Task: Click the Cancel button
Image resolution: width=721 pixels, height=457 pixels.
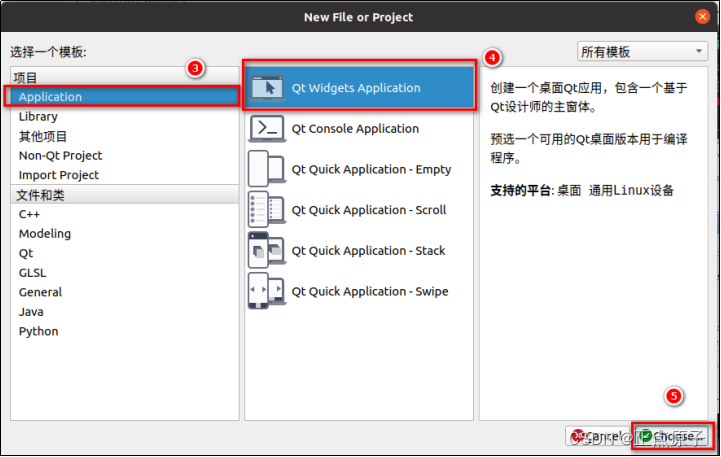Action: (597, 436)
